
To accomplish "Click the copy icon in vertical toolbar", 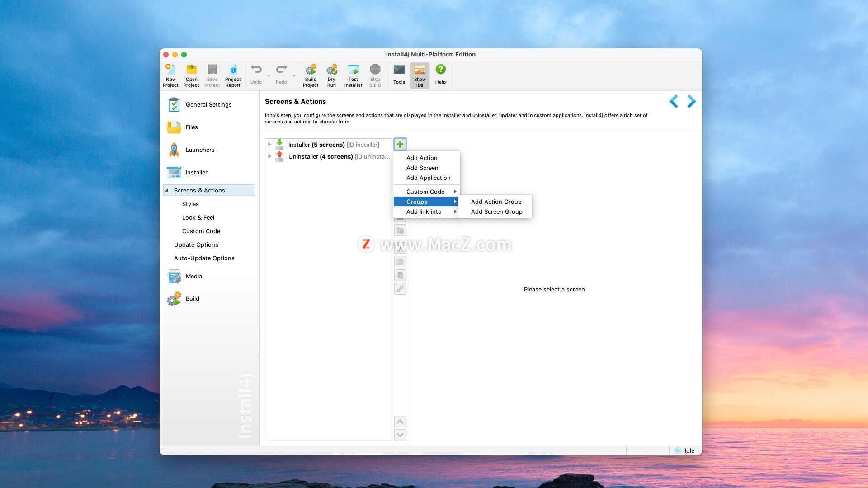I will tap(400, 262).
